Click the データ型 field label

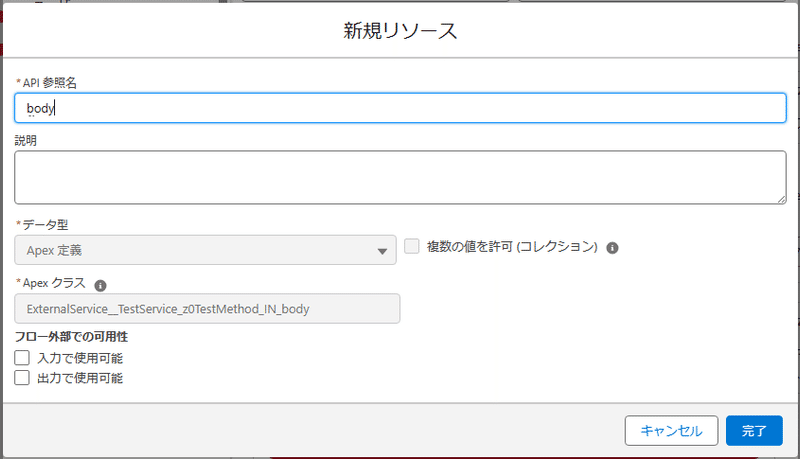click(x=45, y=225)
